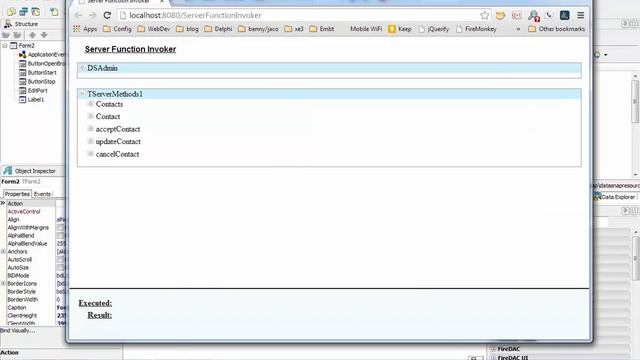
Task: Expand the updateContact method
Action: (x=91, y=141)
